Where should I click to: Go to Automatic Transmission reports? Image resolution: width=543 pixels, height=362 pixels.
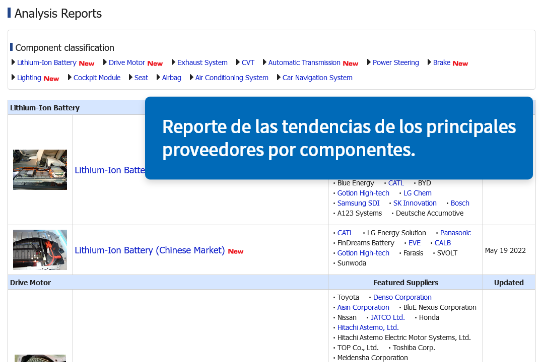click(x=304, y=63)
